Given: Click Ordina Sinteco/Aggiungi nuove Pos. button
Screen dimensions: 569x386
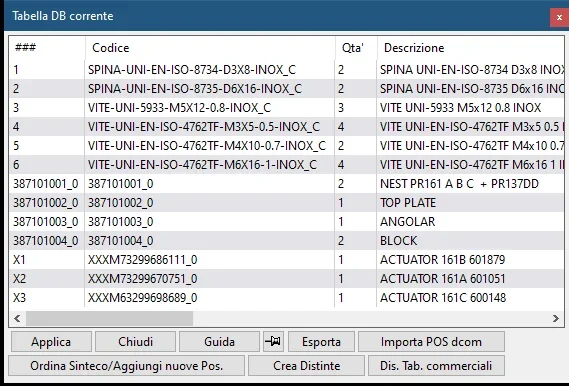Looking at the screenshot, I should point(126,365).
